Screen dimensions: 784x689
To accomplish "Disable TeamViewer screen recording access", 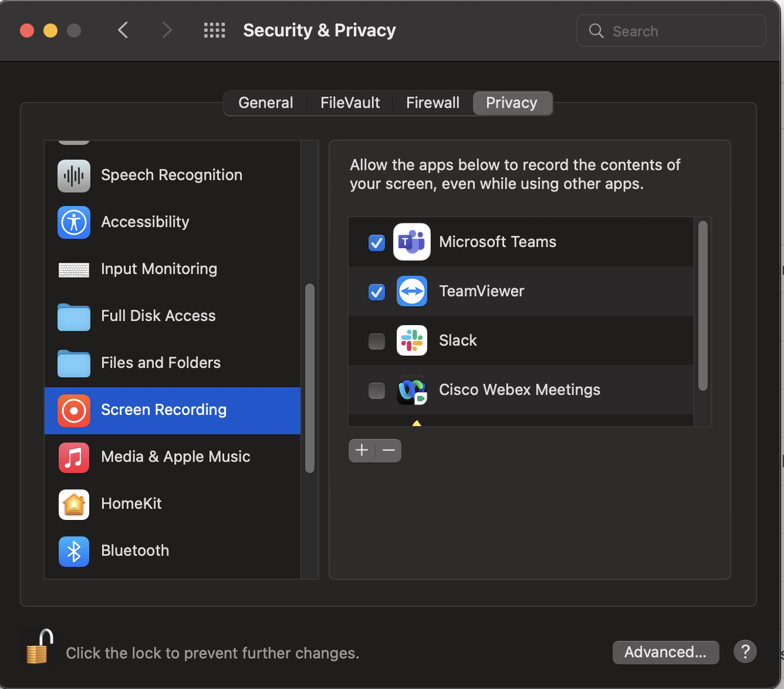I will tap(376, 292).
